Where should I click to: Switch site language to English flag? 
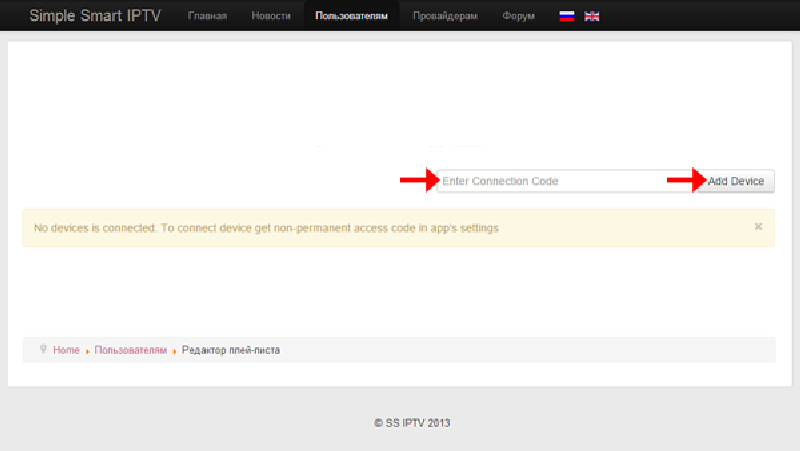[591, 16]
